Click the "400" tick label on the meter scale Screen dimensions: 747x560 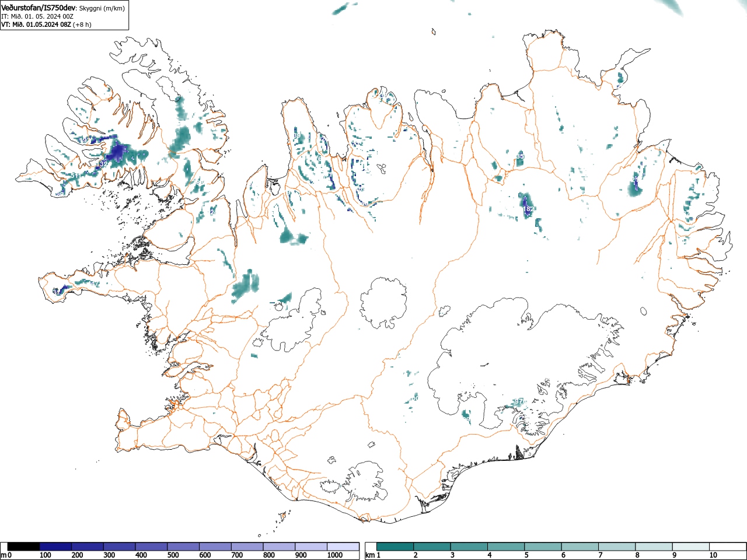(x=141, y=555)
